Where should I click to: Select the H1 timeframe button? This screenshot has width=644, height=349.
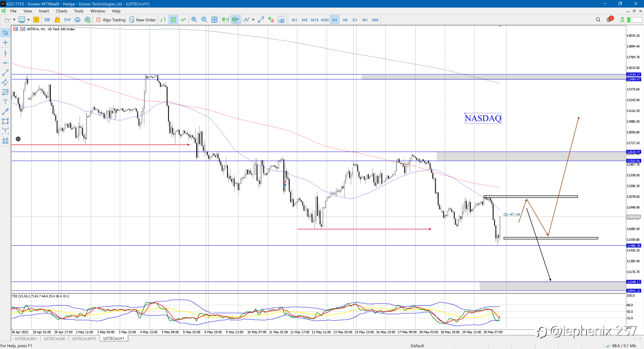tap(335, 20)
